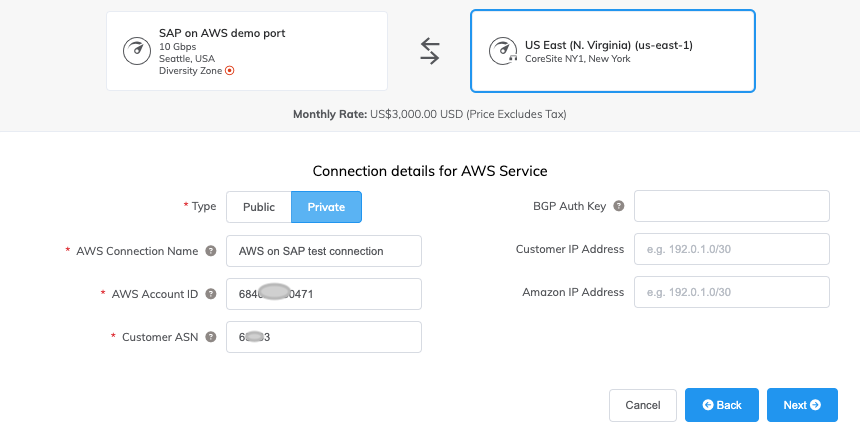Screen dimensions: 860x444
Task: Select the Public connection type
Action: (259, 207)
